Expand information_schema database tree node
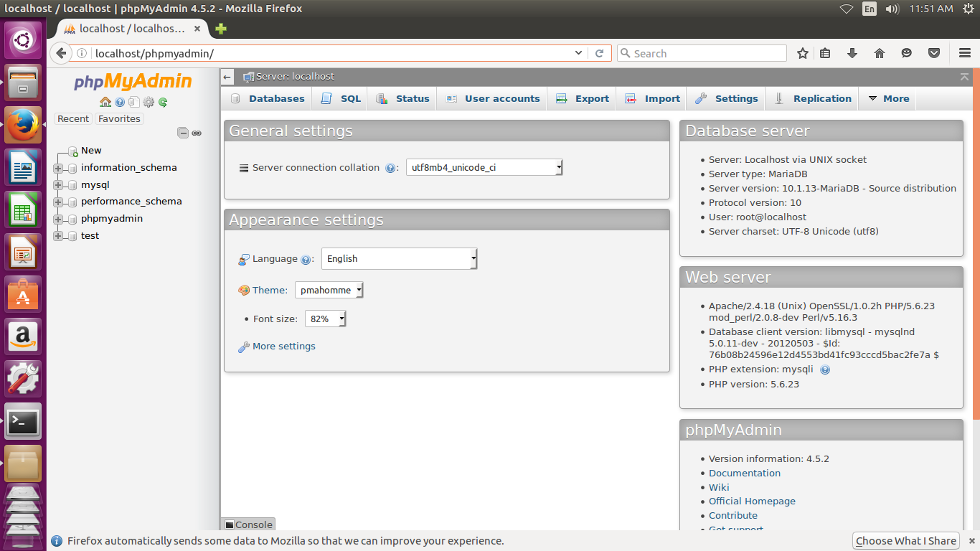The height and width of the screenshot is (551, 980). [58, 168]
